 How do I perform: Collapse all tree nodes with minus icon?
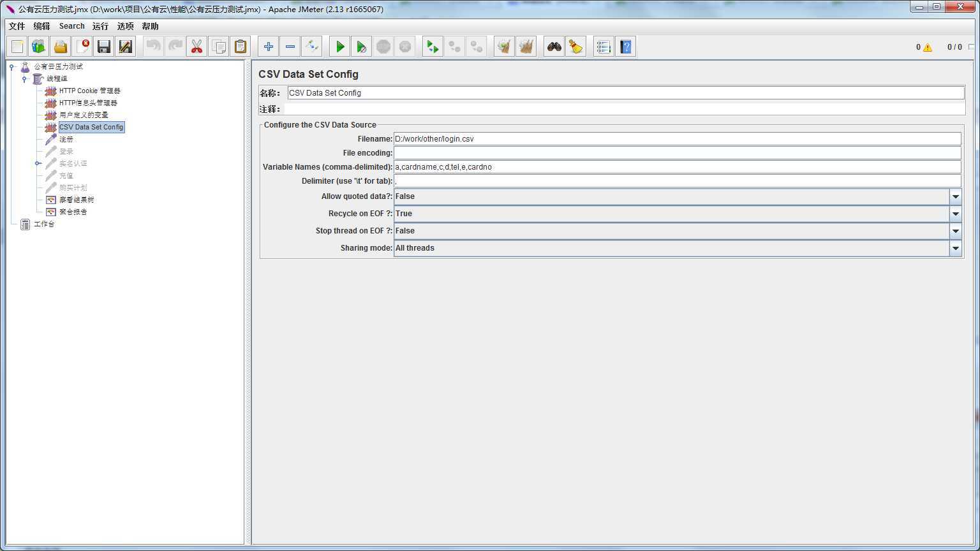(290, 47)
